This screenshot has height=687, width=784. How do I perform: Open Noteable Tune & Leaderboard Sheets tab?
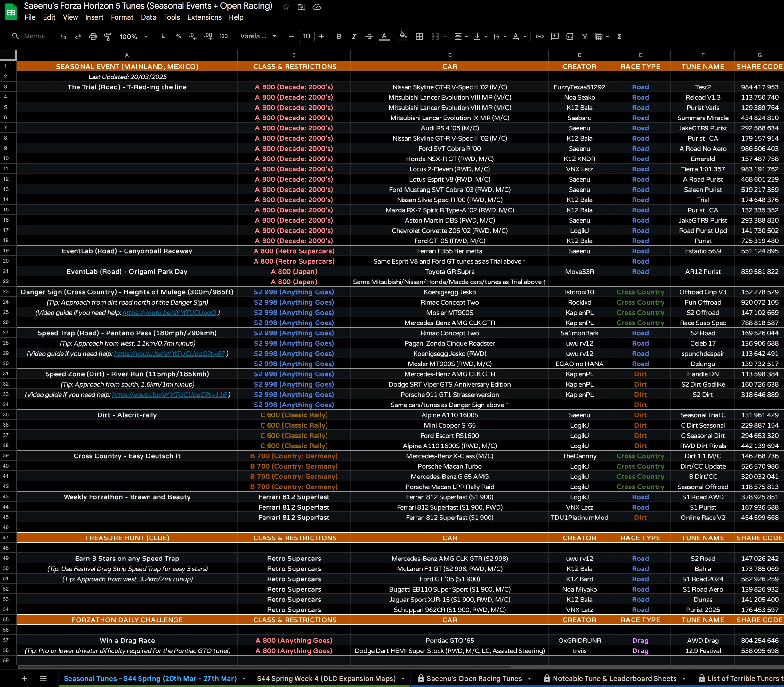tap(614, 678)
